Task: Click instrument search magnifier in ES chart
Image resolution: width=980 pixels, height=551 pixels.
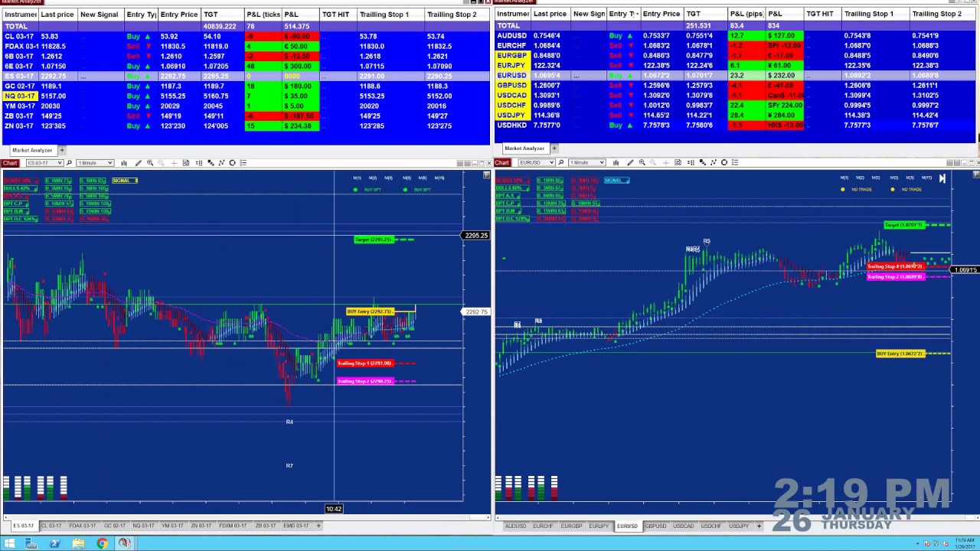Action: (x=69, y=163)
